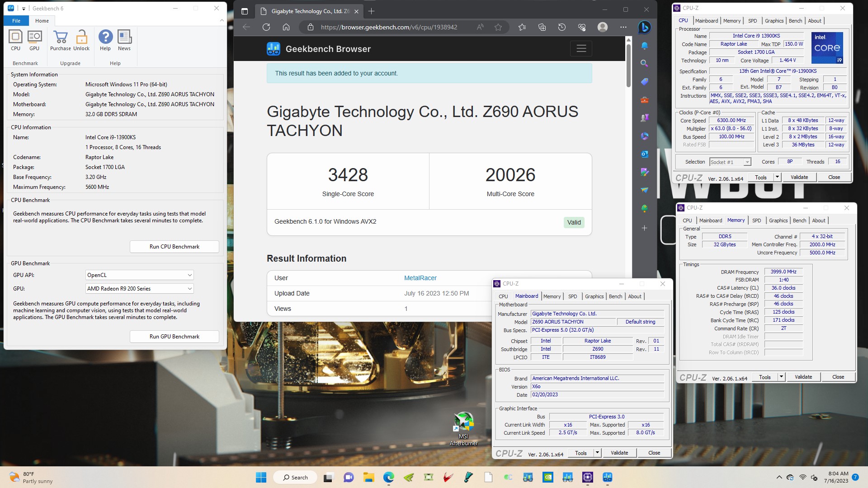Switch to SPD tab in Memory CPU-Z window
868x488 pixels.
click(756, 221)
